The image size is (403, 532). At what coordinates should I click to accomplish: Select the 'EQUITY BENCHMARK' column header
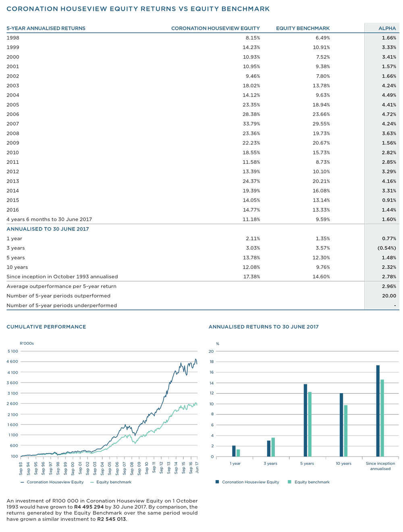303,28
